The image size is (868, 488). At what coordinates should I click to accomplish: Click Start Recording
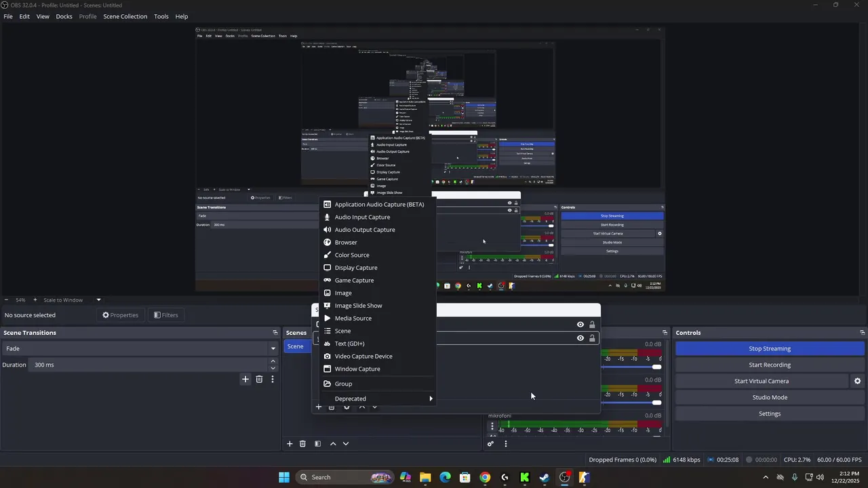(x=770, y=365)
